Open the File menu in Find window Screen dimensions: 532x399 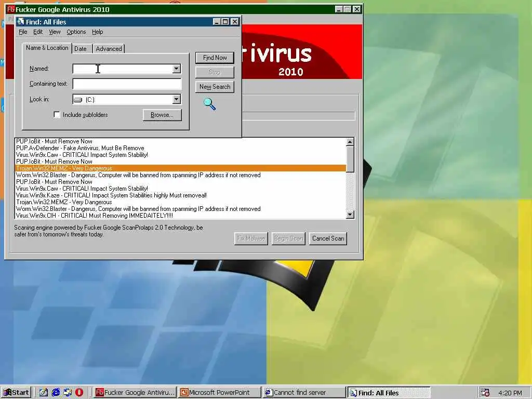click(23, 32)
